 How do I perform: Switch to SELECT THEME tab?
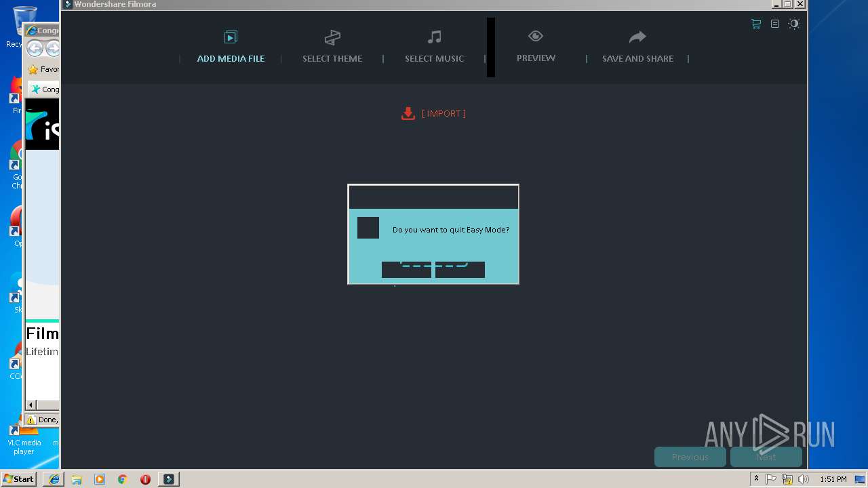coord(332,58)
